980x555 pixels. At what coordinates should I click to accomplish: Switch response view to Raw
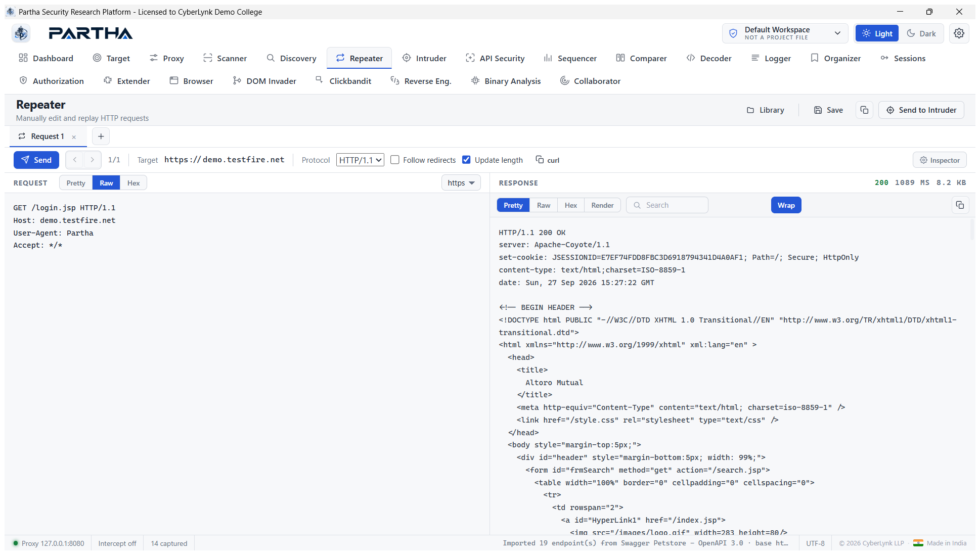point(544,205)
